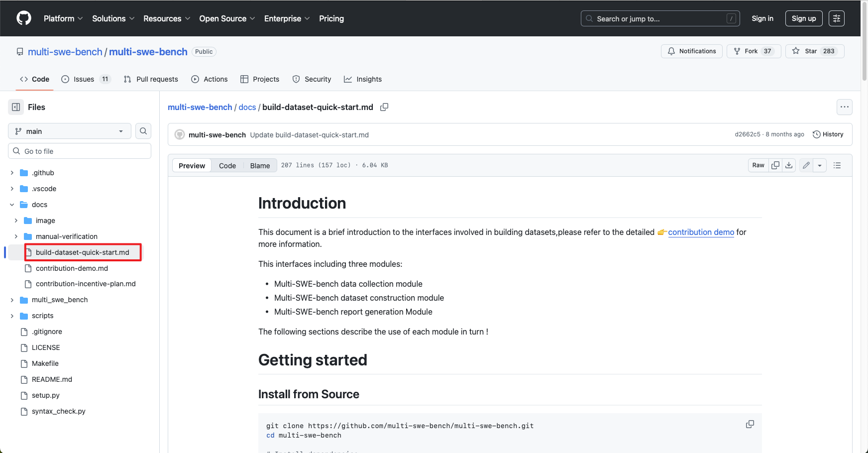Collapse the Files side panel icon

(x=16, y=107)
